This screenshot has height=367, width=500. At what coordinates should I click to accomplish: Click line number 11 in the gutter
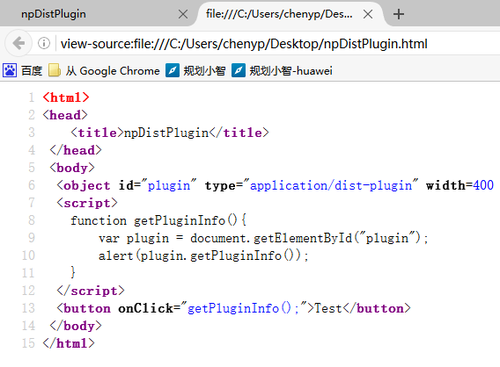pyautogui.click(x=28, y=273)
